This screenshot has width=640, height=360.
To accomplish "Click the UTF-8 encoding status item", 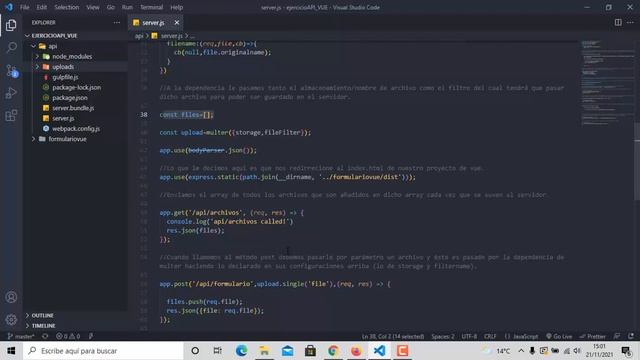I will pos(469,336).
